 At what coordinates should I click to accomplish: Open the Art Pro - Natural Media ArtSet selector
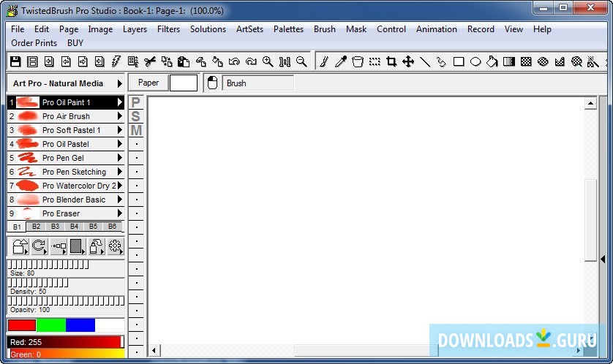(x=66, y=83)
